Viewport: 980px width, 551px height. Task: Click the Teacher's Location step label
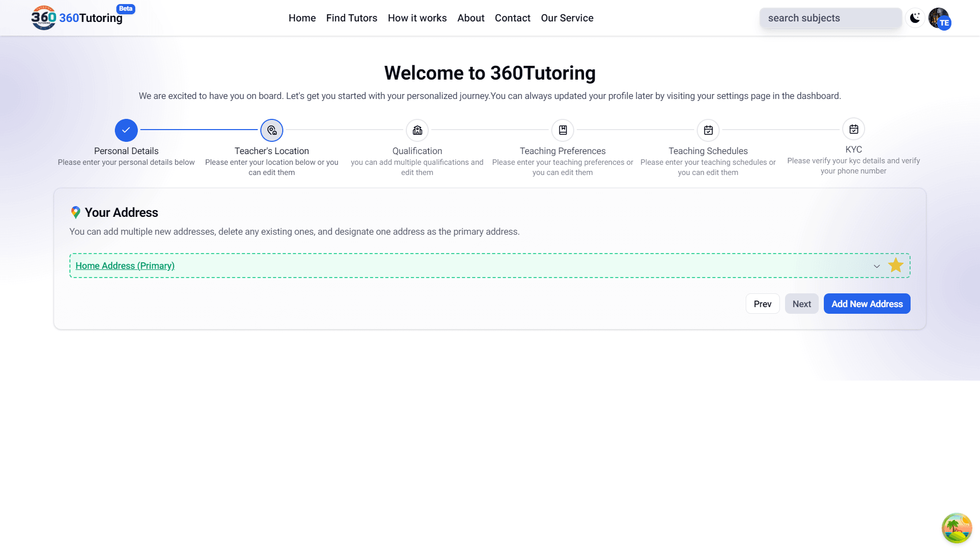(x=272, y=151)
